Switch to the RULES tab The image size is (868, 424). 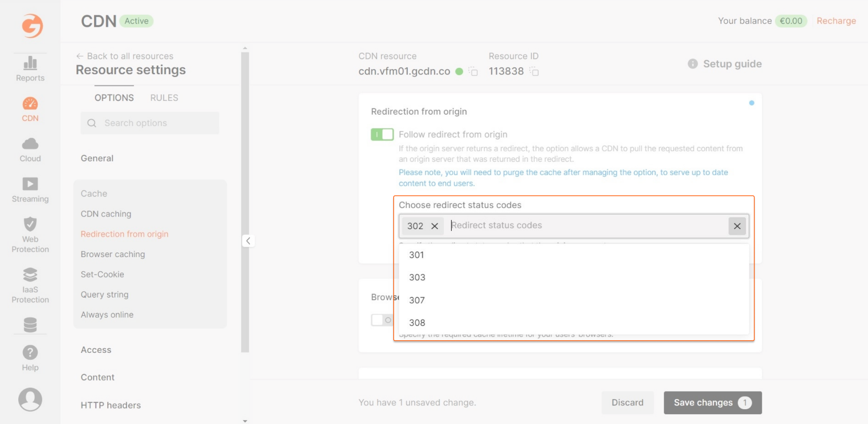tap(164, 97)
